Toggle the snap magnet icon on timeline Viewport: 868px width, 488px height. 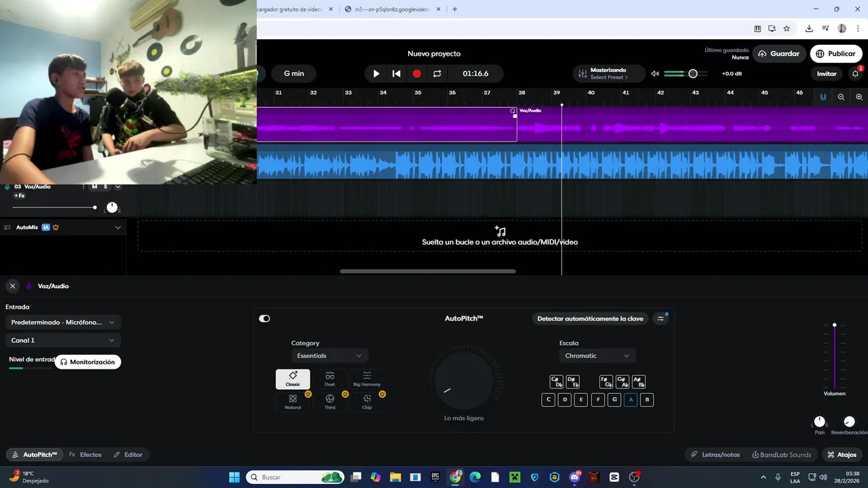(823, 97)
